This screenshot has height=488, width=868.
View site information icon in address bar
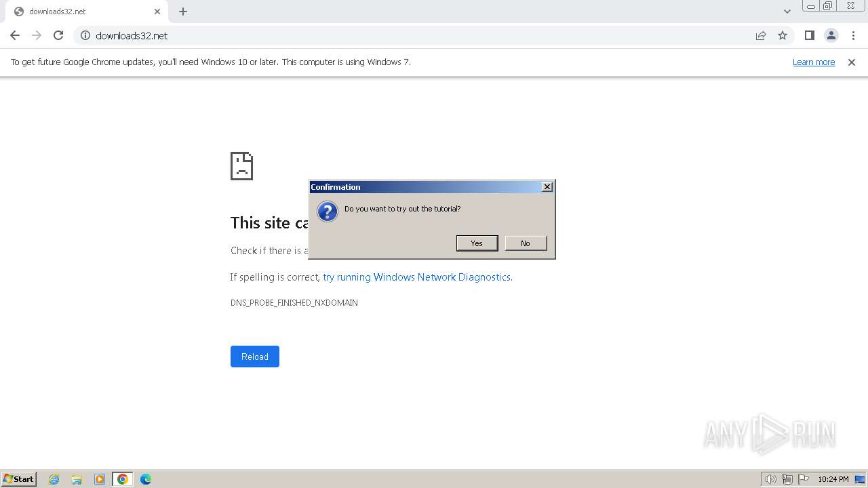85,35
